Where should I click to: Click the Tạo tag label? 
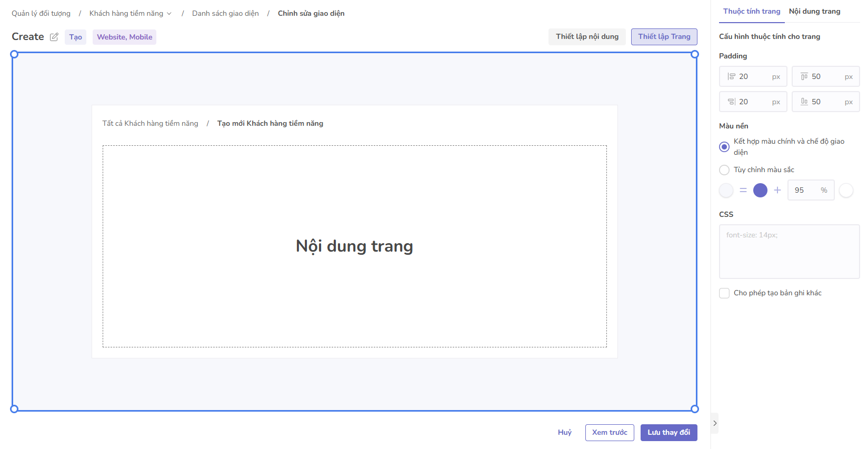click(x=75, y=37)
